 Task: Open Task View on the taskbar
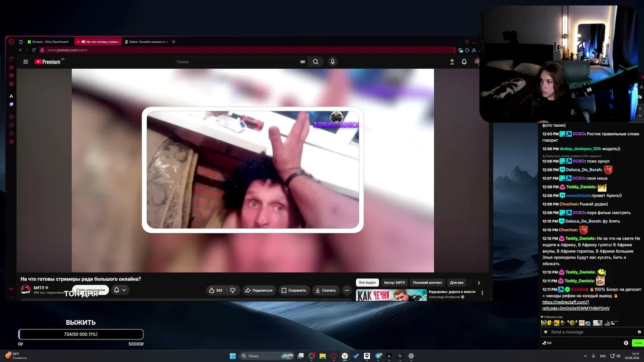click(x=300, y=356)
